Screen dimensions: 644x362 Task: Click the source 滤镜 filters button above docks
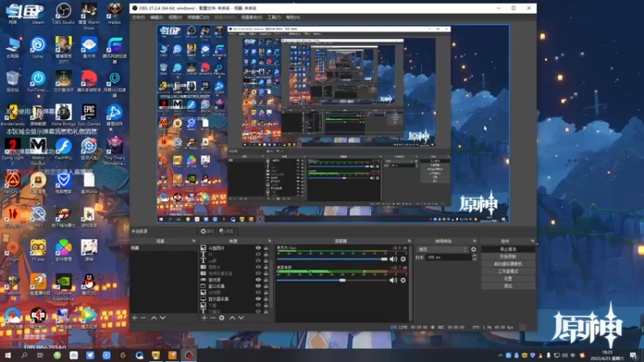226,232
